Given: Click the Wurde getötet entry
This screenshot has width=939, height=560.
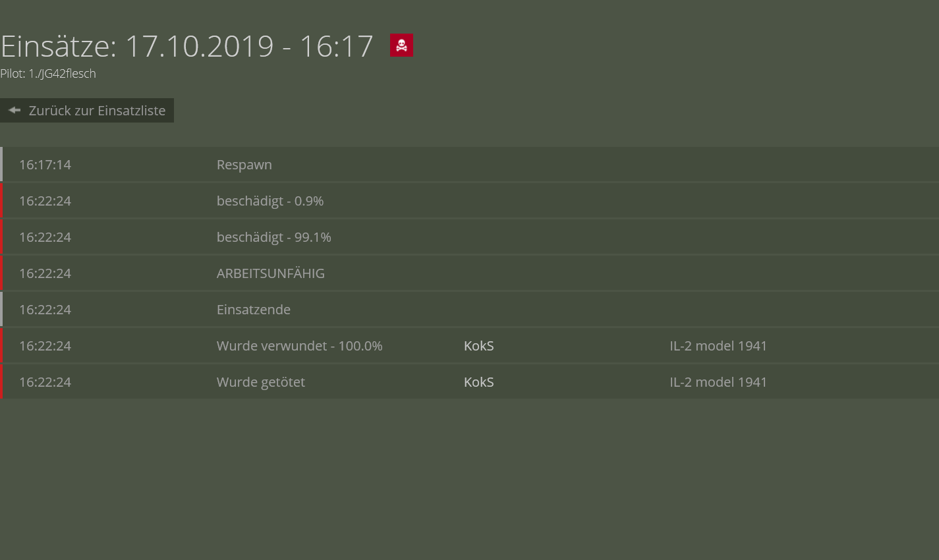Looking at the screenshot, I should [x=261, y=382].
